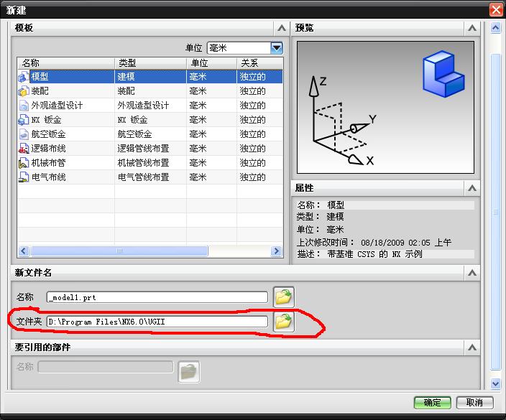Click the 机械布管 template icon
This screenshot has width=506, height=420.
[x=24, y=163]
